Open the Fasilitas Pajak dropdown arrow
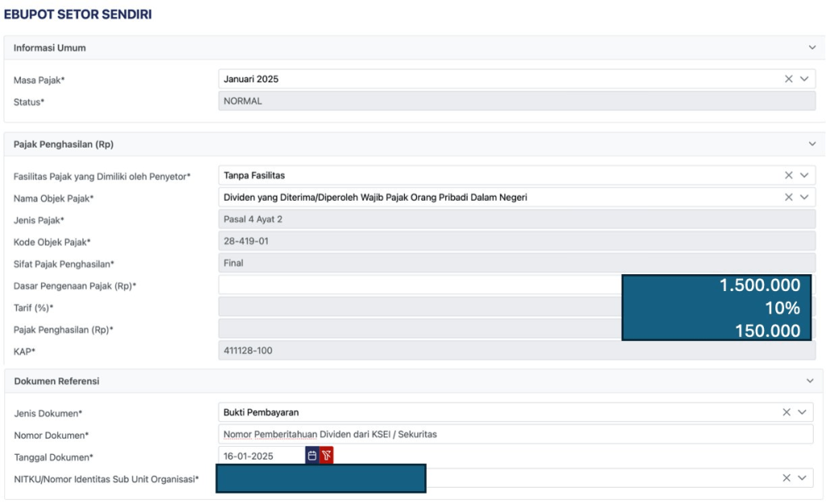Viewport: 826px width, 504px height. tap(804, 175)
